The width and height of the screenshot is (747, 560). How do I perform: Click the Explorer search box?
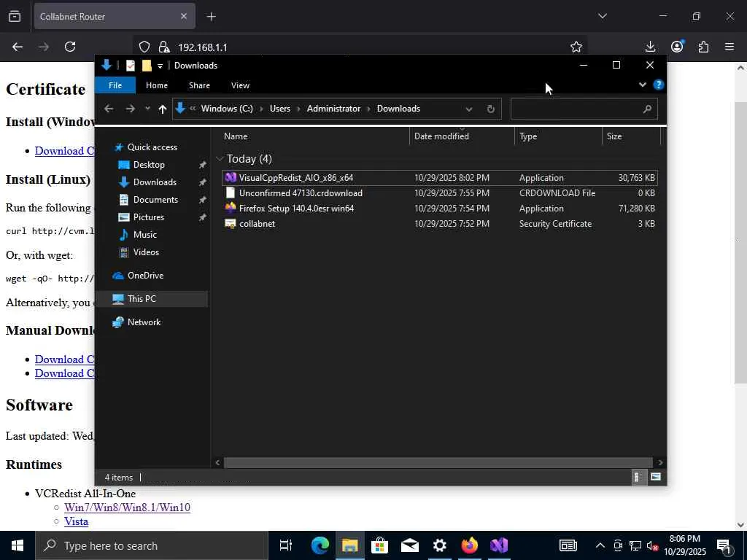click(584, 109)
